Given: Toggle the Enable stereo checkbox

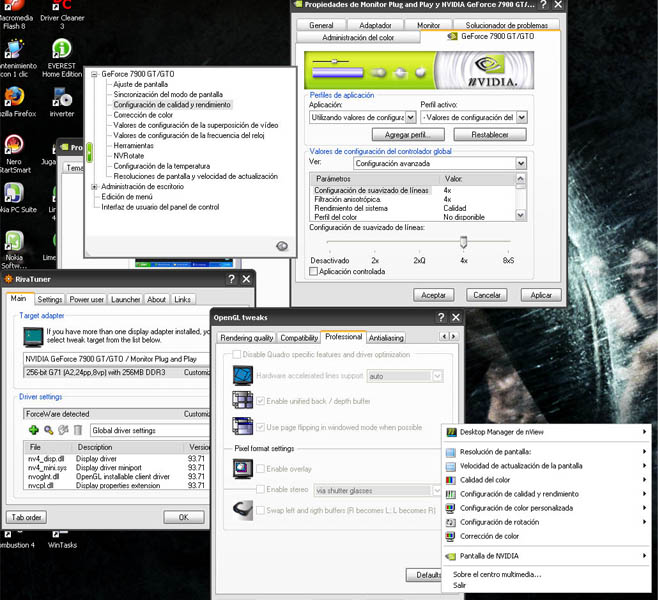Looking at the screenshot, I should click(260, 489).
